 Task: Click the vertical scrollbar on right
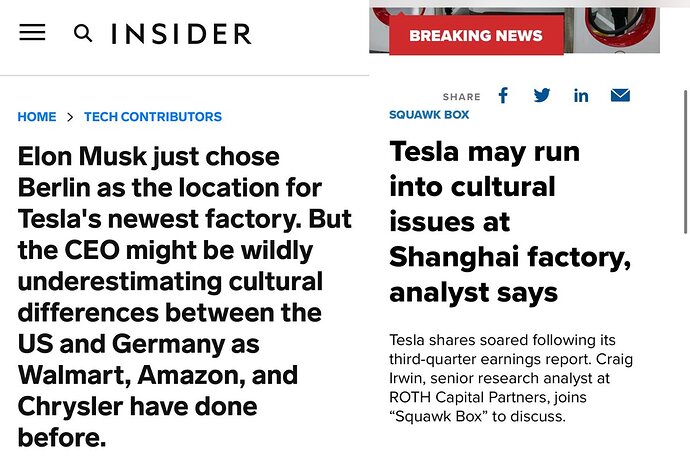coord(685,162)
